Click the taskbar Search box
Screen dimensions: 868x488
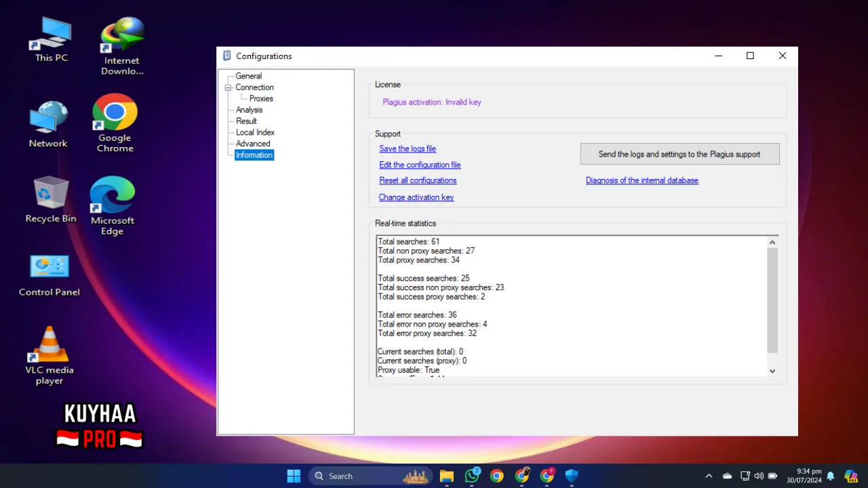click(370, 476)
